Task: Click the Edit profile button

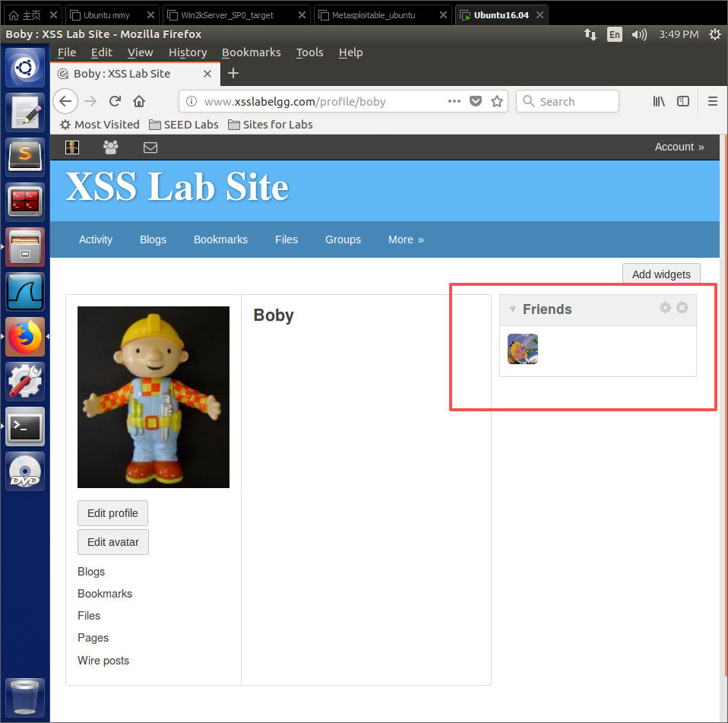Action: [x=112, y=513]
